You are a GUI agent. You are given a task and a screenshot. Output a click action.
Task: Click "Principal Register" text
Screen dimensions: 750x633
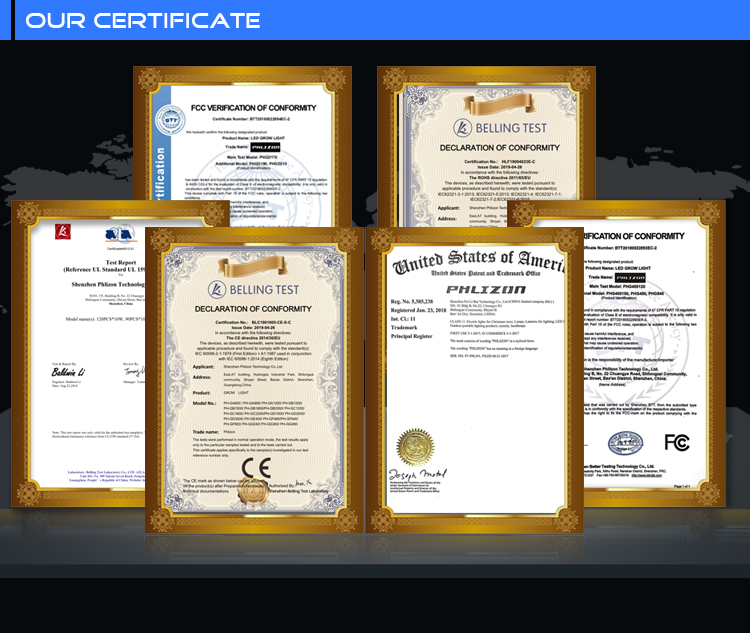click(411, 336)
